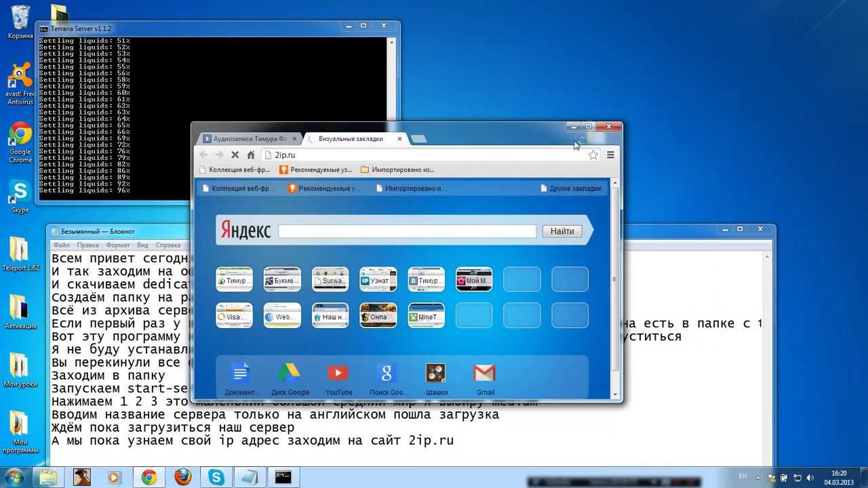Screen dimensions: 868x488
Task: Click Yandex logo on page
Action: coord(245,231)
